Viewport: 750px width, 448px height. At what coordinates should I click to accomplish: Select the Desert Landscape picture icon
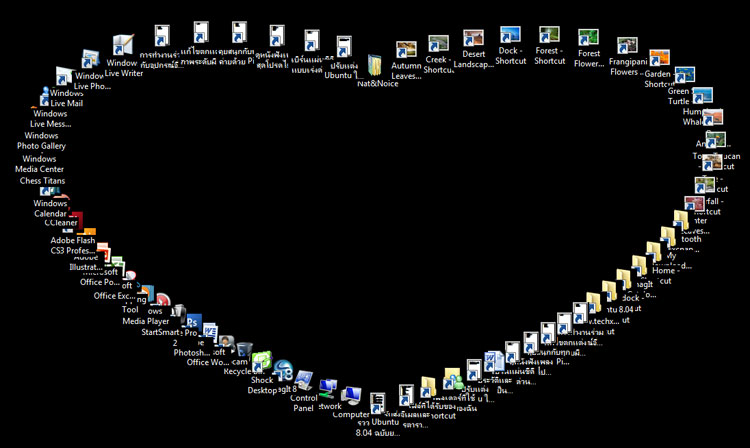[x=473, y=38]
